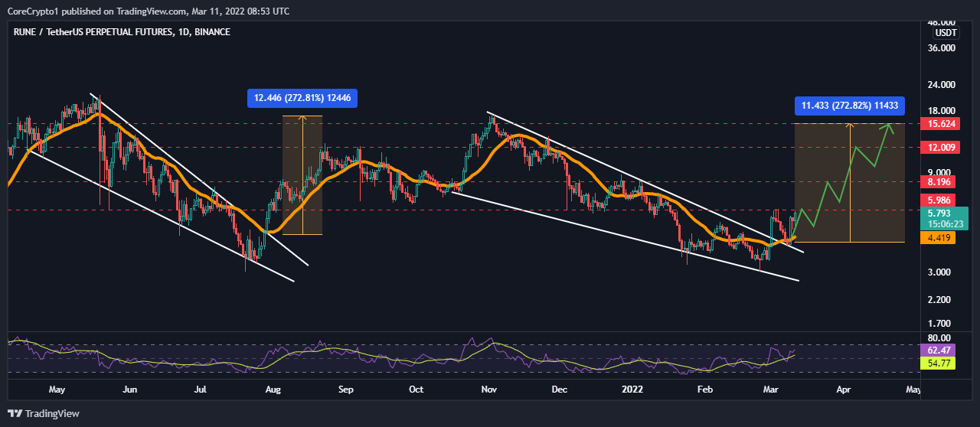Select the 15.624 red price label
The width and height of the screenshot is (980, 427).
939,123
